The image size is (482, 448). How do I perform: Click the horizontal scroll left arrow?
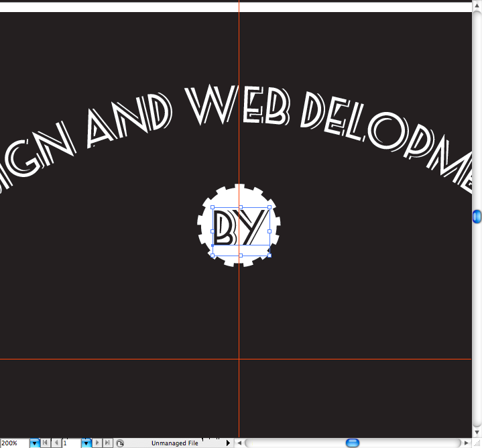click(239, 443)
